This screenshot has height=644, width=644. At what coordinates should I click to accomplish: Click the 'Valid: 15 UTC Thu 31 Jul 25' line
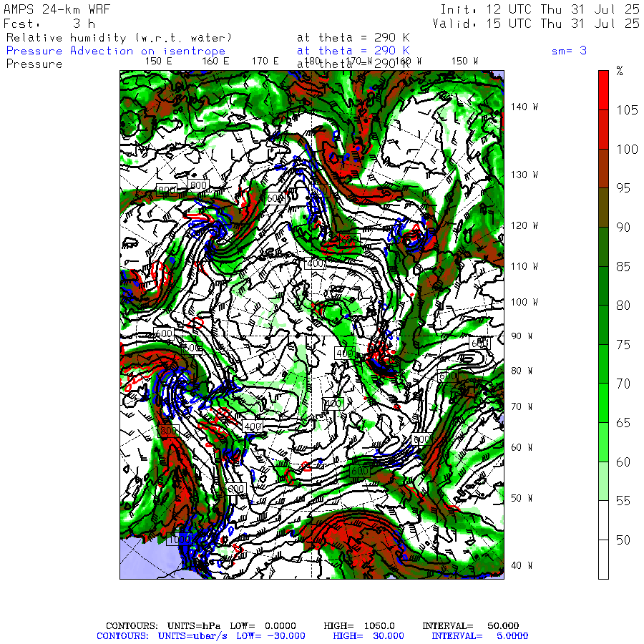[536, 24]
